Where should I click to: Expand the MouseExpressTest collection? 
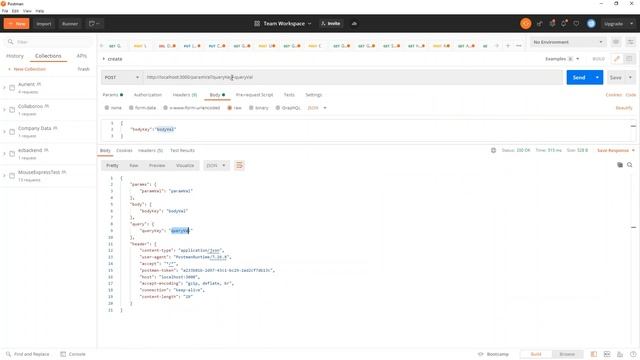point(4,176)
